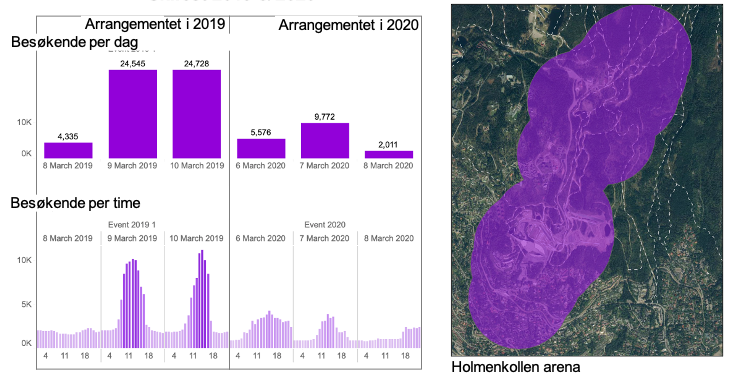This screenshot has width=735, height=385.
Task: Select the 7 March 2020 bar labeled 9,772
Action: coord(325,140)
